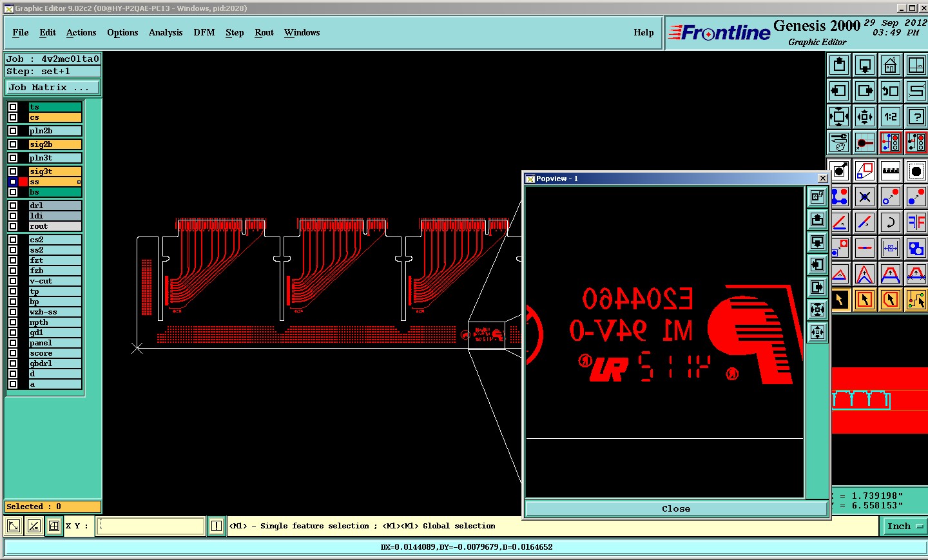This screenshot has height=560, width=928.
Task: Return to the previous view icon
Action: pyautogui.click(x=891, y=91)
